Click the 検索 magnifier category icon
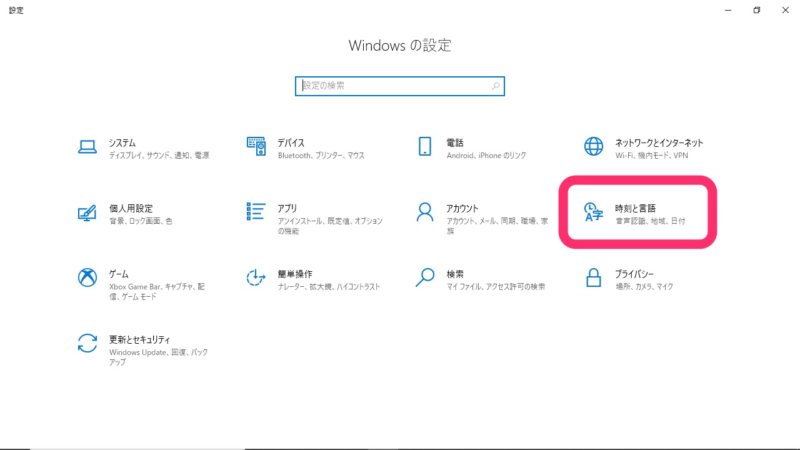The width and height of the screenshot is (800, 450). click(424, 278)
